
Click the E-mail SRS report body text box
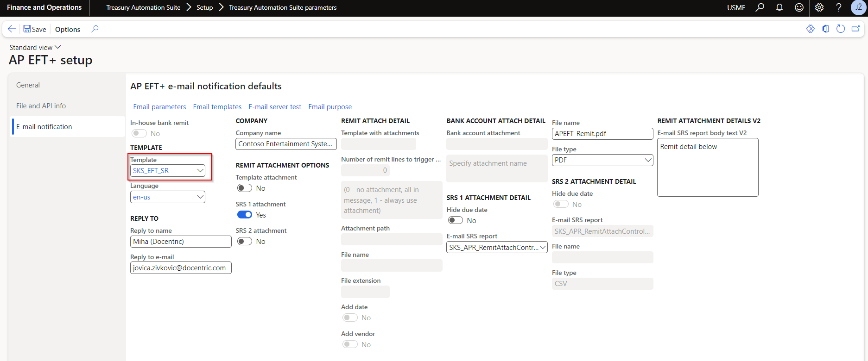click(x=708, y=168)
